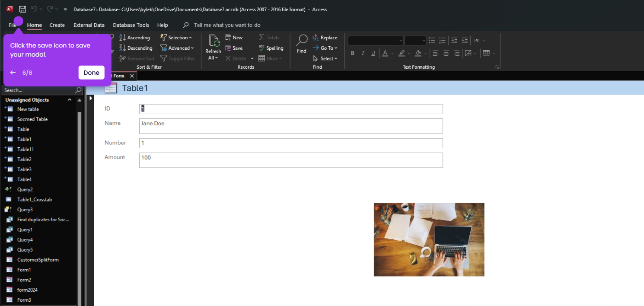The image size is (644, 306).
Task: Sort records with Ascending
Action: 134,38
